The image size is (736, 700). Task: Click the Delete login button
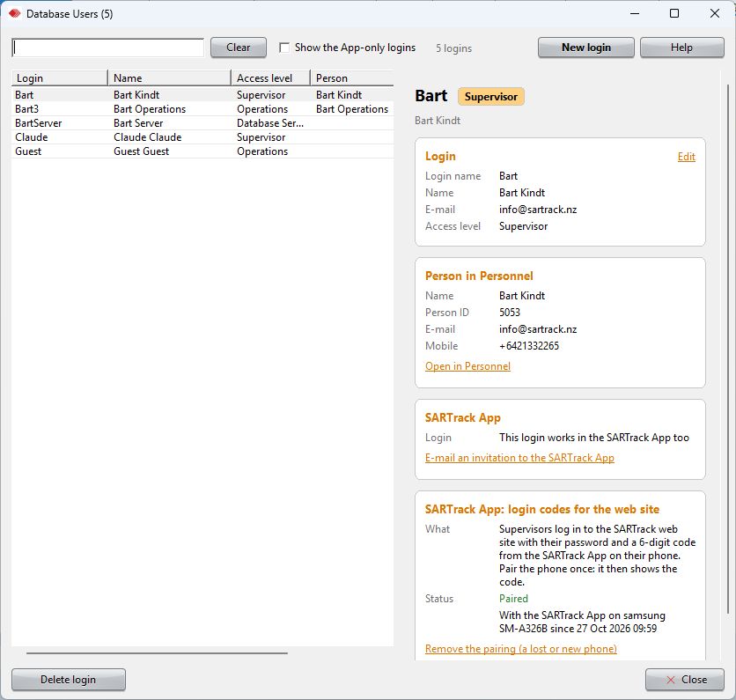click(69, 680)
